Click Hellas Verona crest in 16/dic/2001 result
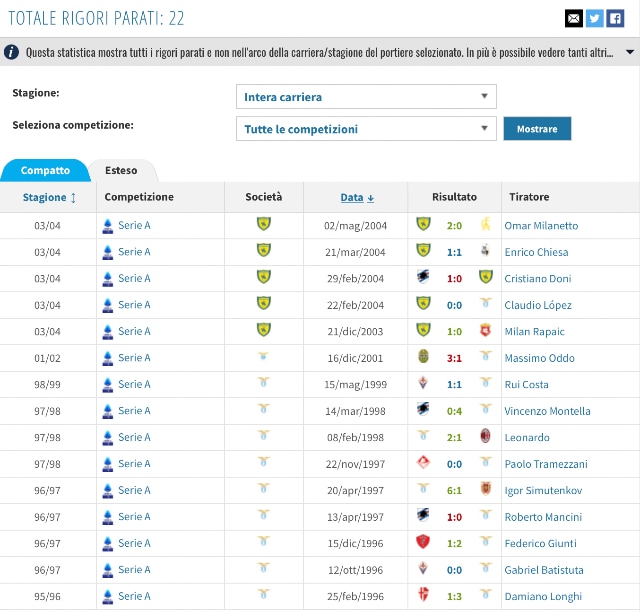The height and width of the screenshot is (612, 640). pyautogui.click(x=423, y=356)
